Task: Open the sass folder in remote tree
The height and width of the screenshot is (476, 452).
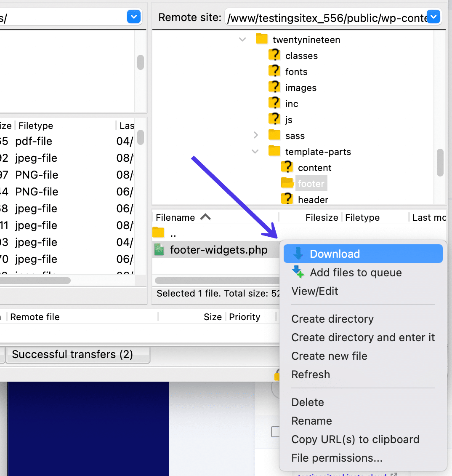Action: coord(274,135)
